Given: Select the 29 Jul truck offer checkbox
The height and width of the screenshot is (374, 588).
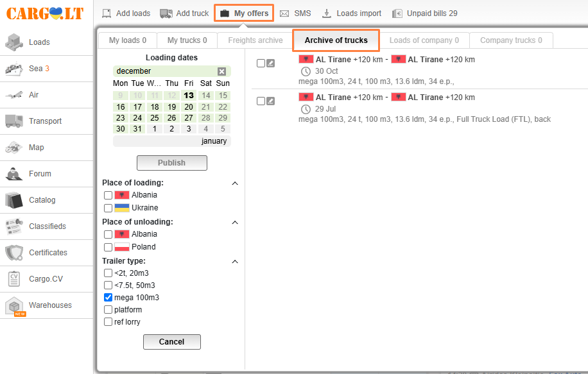Looking at the screenshot, I should tap(261, 101).
